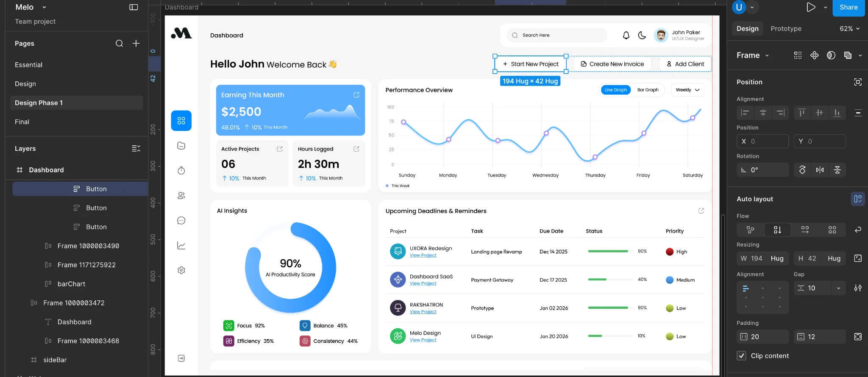Toggle the auto layout button
Viewport: 868px width, 377px height.
tap(858, 199)
